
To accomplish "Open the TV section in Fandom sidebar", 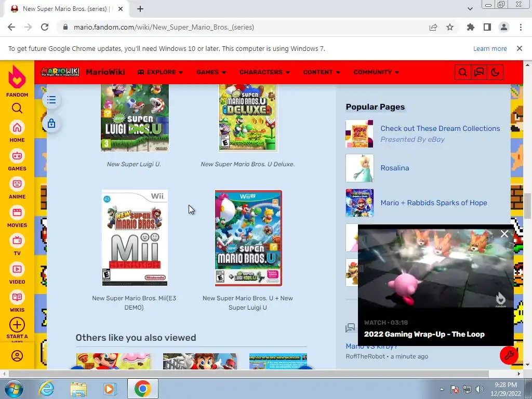I will coord(17,245).
